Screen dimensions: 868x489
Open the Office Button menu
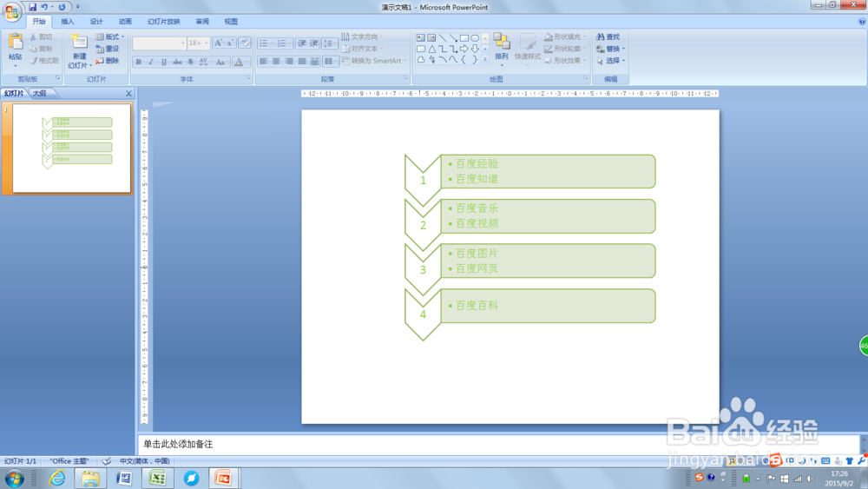11,11
